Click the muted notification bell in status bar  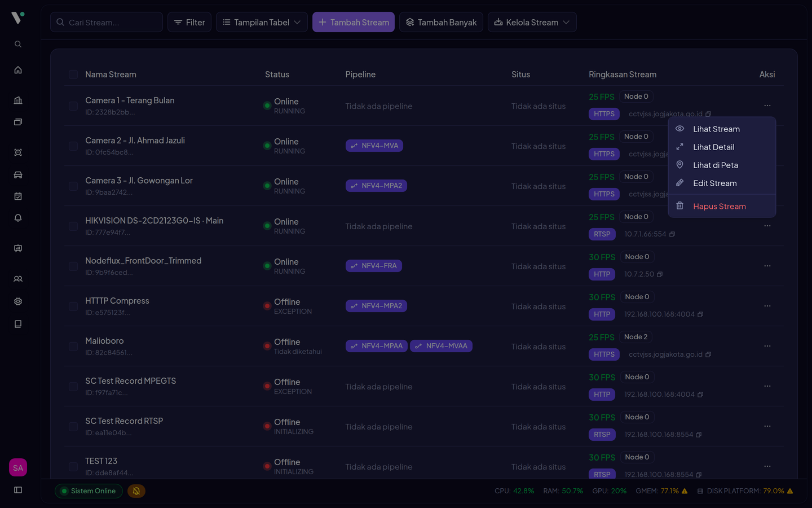coord(136,491)
